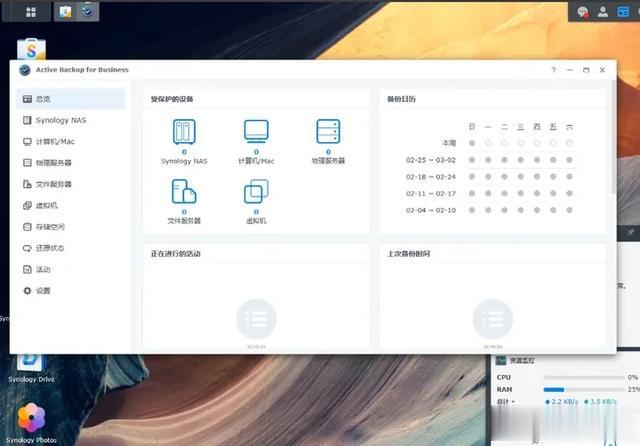Open the Package Center desktop icon

click(31, 49)
